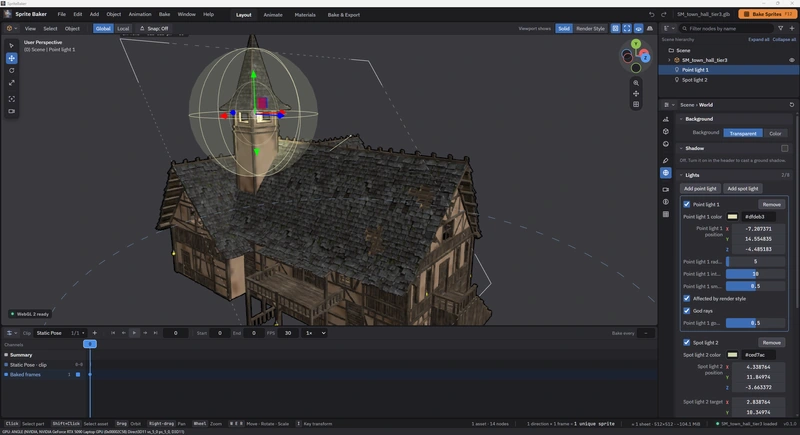Click the viewport zoom magnifier icon

coord(636,83)
